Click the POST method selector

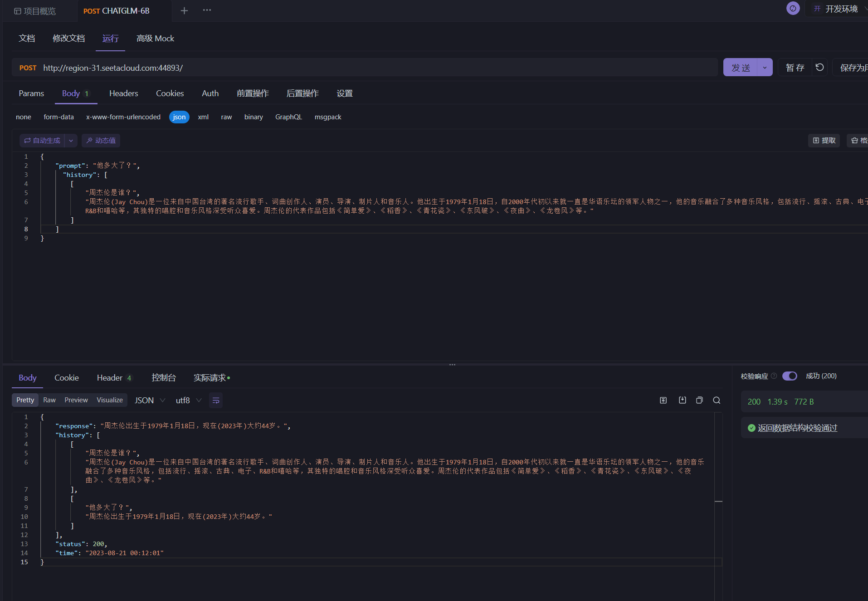pyautogui.click(x=28, y=68)
